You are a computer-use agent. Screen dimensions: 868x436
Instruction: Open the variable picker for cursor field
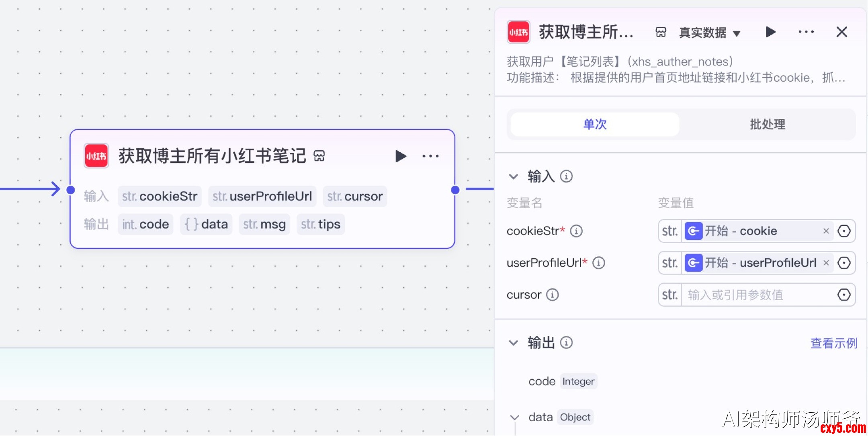(x=844, y=295)
